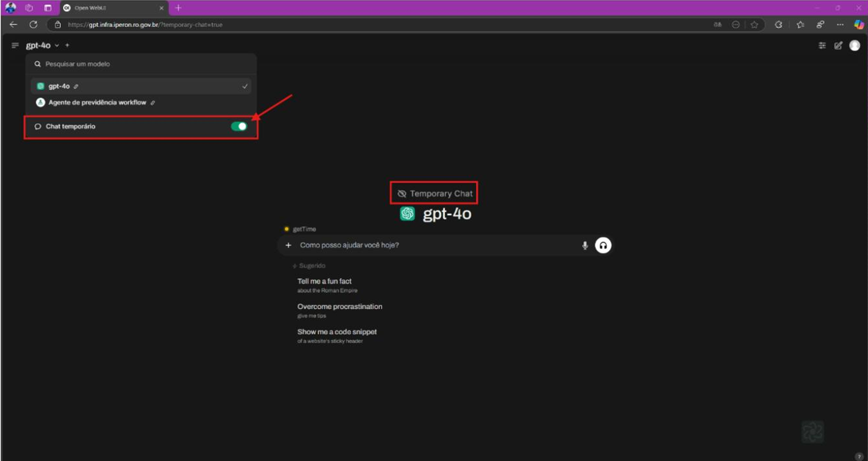Open the Edge tab actions icon
Image resolution: width=868 pixels, height=461 pixels.
coord(48,8)
